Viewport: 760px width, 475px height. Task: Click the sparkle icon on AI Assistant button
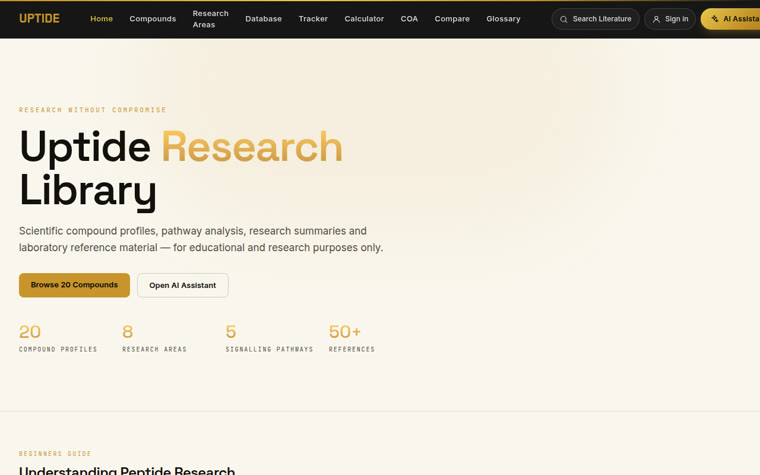[714, 19]
